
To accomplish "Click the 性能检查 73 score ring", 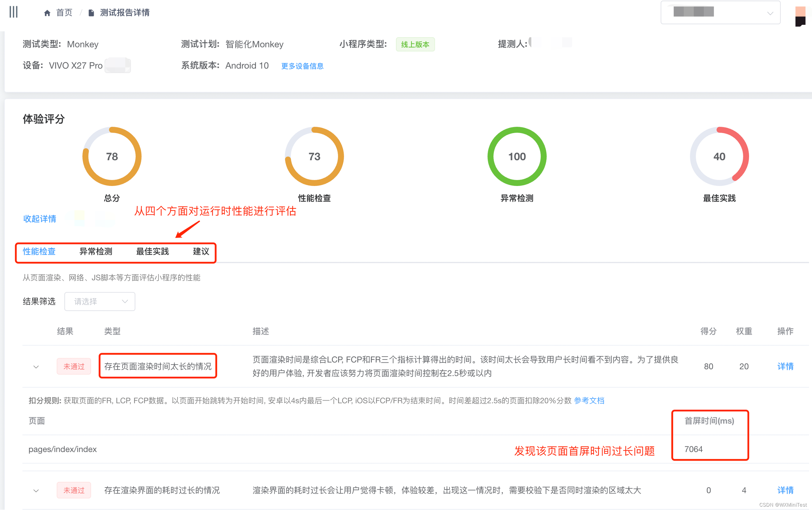I will coord(314,156).
